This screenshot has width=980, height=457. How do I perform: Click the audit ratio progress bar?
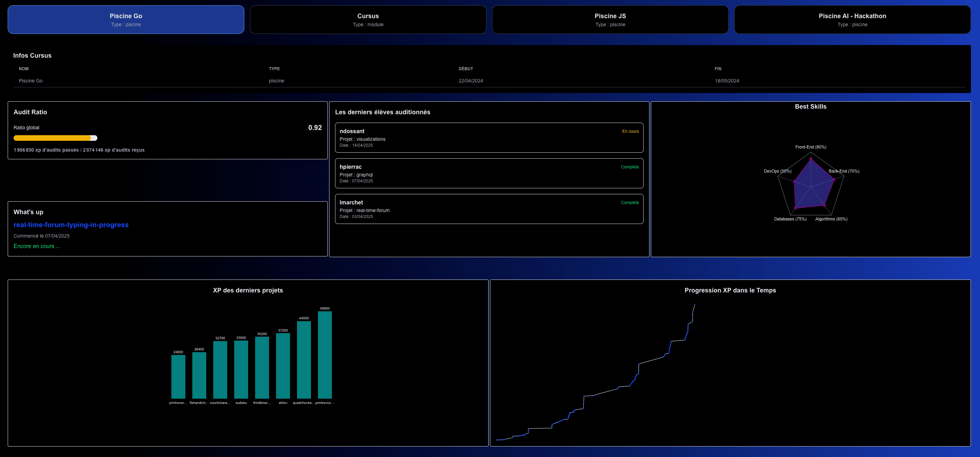pyautogui.click(x=55, y=138)
